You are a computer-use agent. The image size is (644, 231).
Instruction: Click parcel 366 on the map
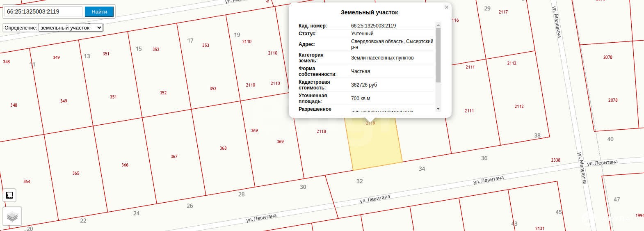coord(125,165)
